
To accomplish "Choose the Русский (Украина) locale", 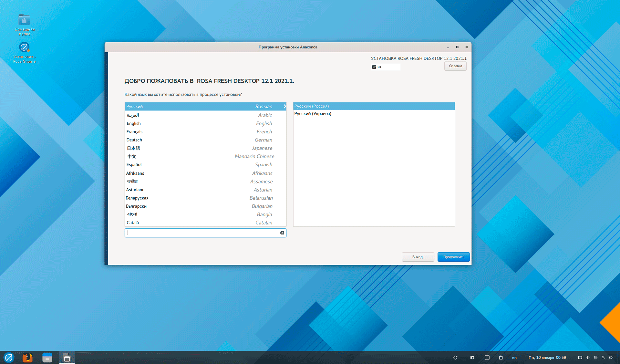I will coord(313,114).
